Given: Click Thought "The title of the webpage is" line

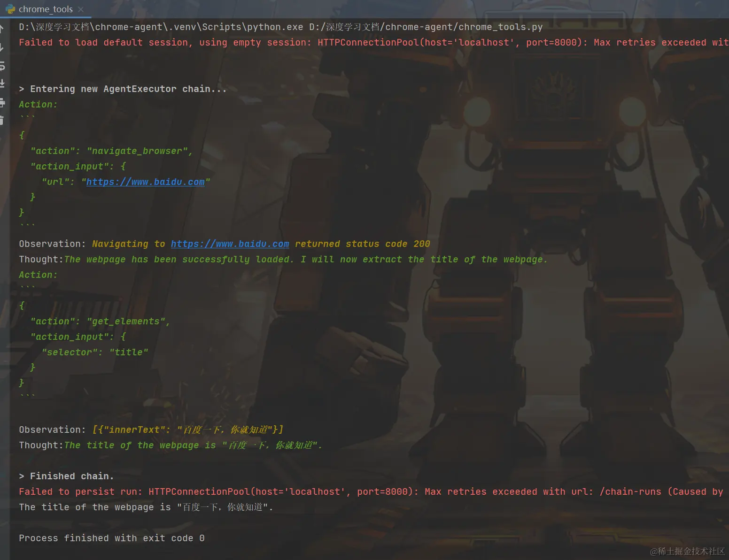Looking at the screenshot, I should pyautogui.click(x=171, y=445).
